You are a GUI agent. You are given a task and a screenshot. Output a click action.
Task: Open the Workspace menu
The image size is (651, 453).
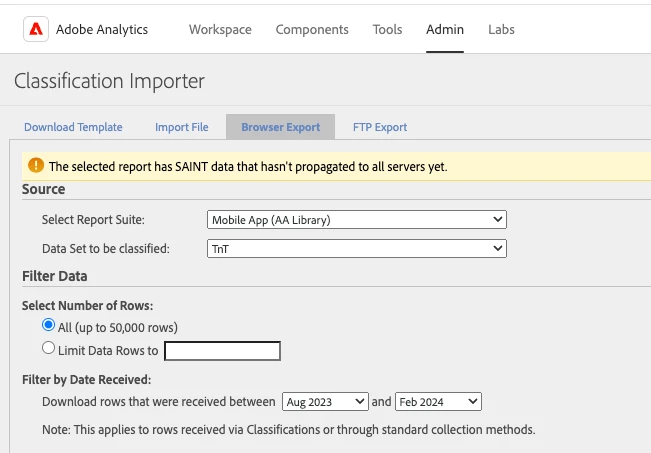point(220,29)
